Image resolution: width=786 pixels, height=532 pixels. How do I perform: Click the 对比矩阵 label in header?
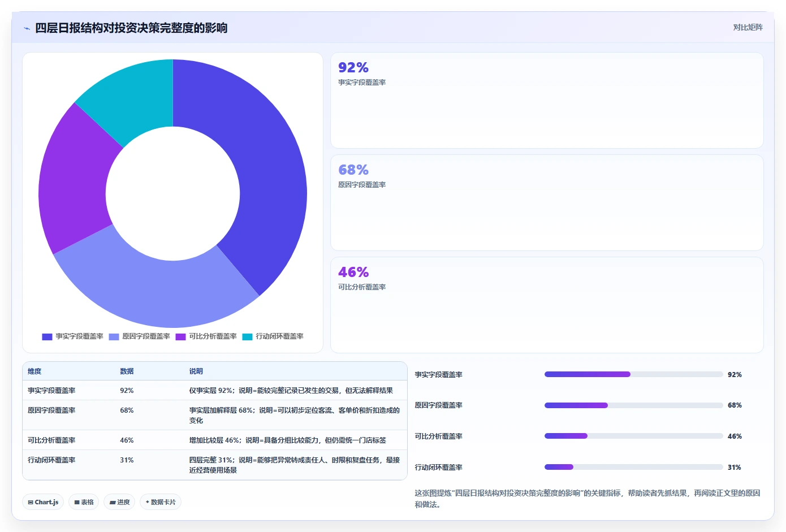pos(748,27)
